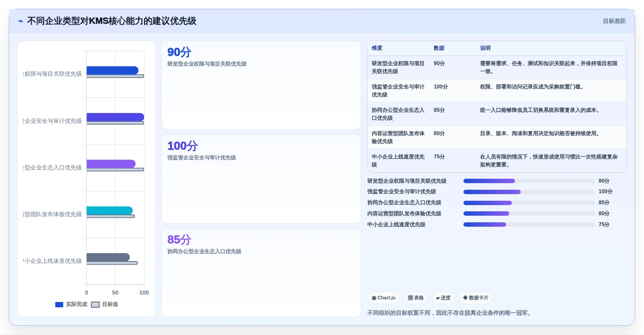Select the 数据卡片 tag chip

coord(476,298)
